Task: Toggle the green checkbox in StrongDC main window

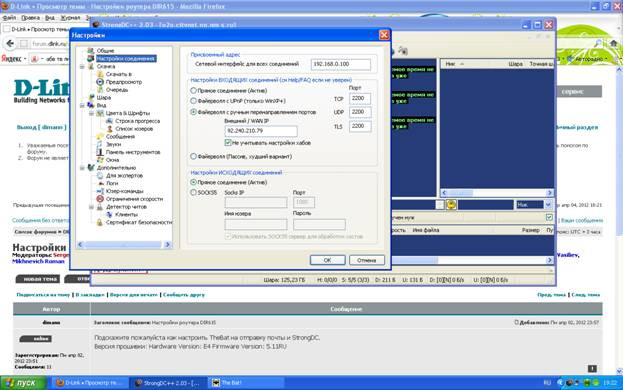Action: 549,217
